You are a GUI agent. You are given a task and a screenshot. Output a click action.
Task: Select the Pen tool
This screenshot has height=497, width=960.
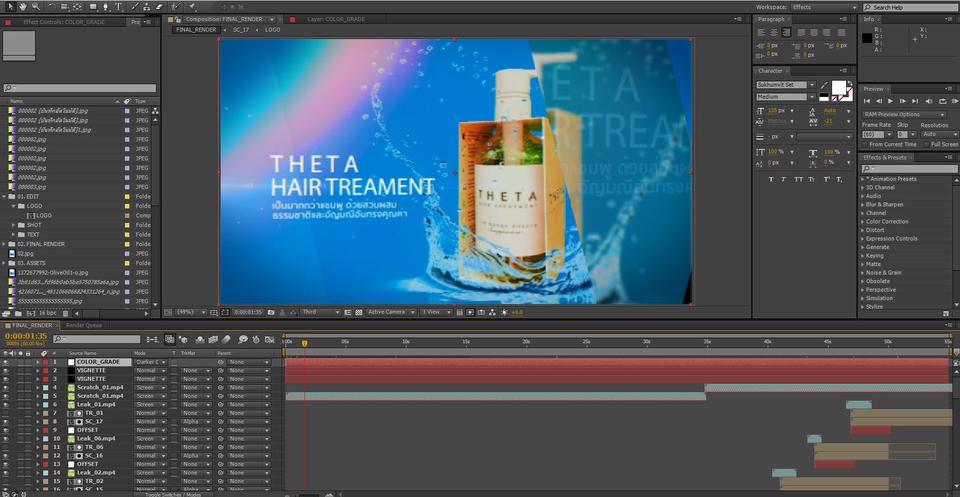point(106,7)
